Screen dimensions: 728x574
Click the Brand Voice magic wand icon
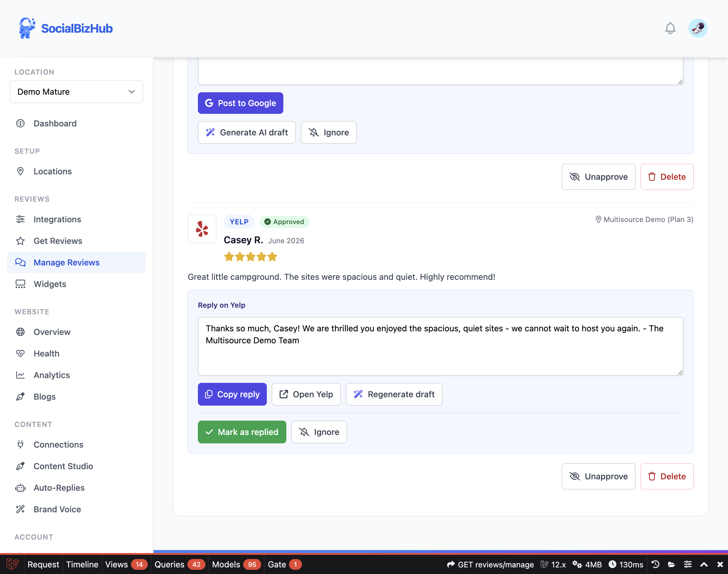pyautogui.click(x=20, y=509)
